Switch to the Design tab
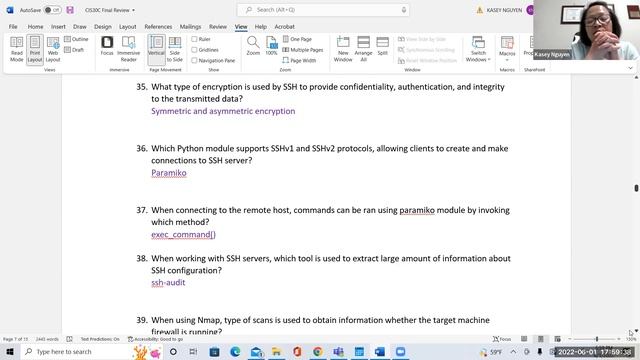 point(102,27)
